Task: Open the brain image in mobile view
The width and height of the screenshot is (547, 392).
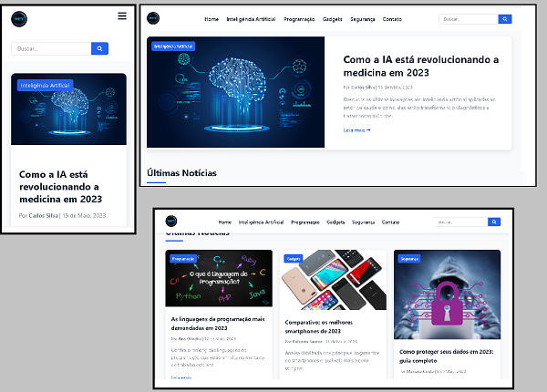Action: click(x=68, y=109)
